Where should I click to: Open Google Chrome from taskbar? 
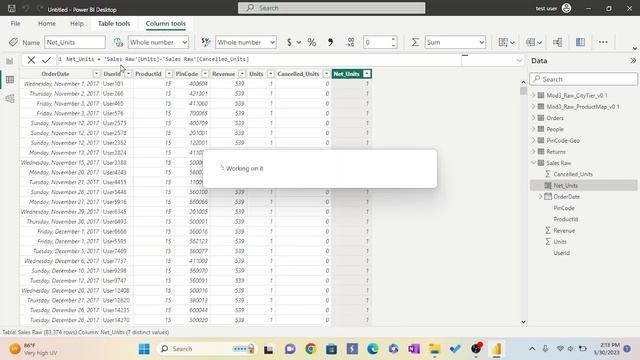311,349
